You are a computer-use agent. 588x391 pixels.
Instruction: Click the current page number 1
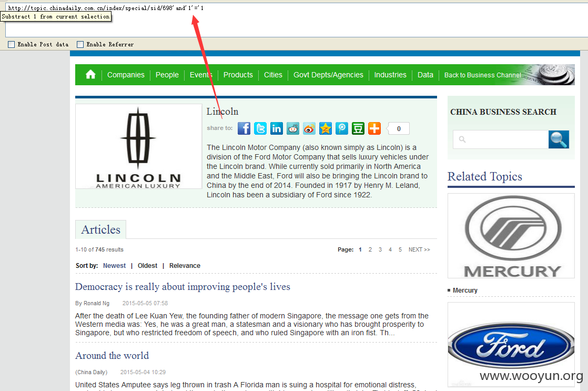[x=360, y=249]
